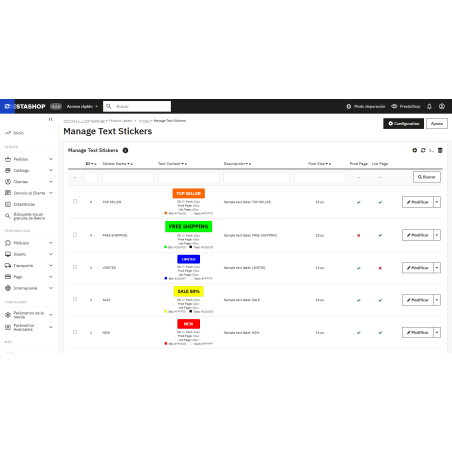Click the add new sticker plus icon
The width and height of the screenshot is (452, 452).
coord(414,150)
